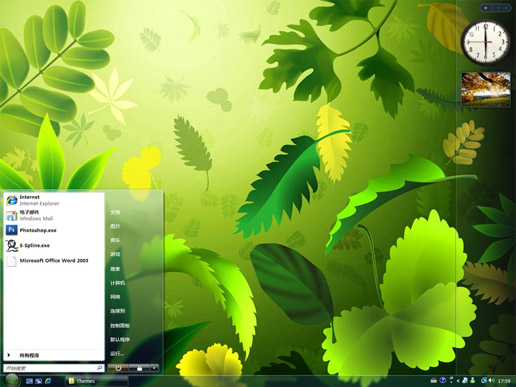Viewport: 516px width, 387px height.
Task: Click the 17:59 taskbar clock
Action: point(504,381)
